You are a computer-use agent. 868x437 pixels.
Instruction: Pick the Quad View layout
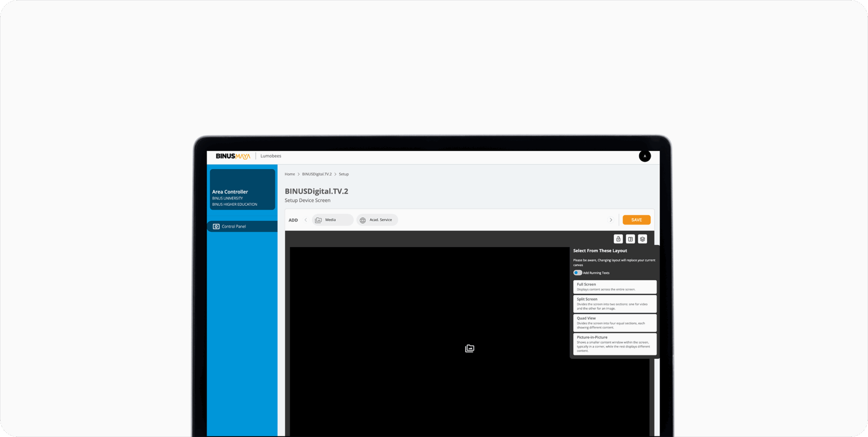[x=614, y=323]
